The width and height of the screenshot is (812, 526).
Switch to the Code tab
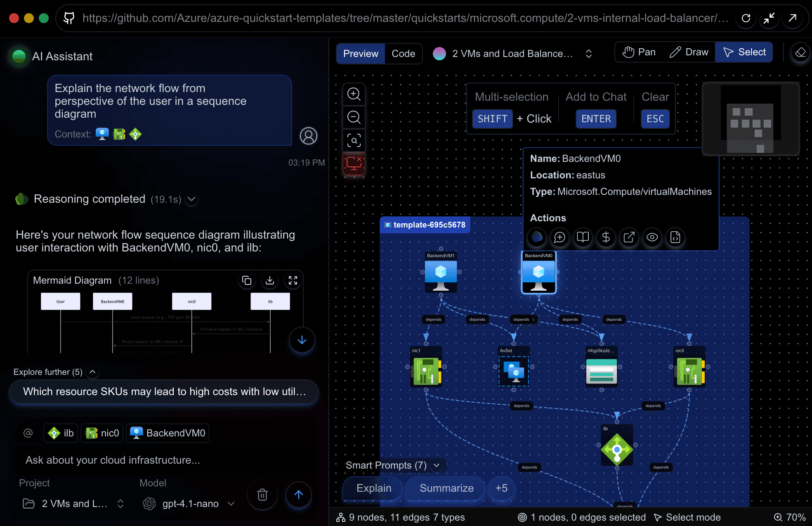click(404, 54)
